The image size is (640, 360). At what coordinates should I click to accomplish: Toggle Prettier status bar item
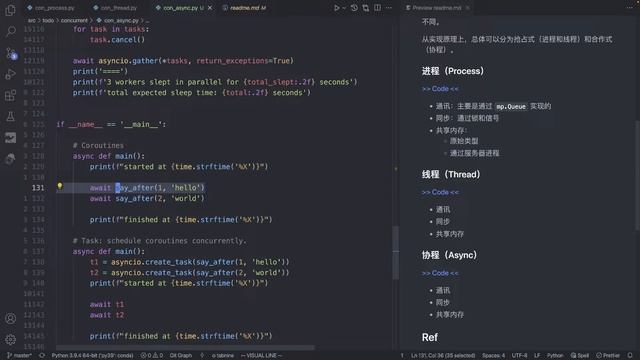coord(608,356)
